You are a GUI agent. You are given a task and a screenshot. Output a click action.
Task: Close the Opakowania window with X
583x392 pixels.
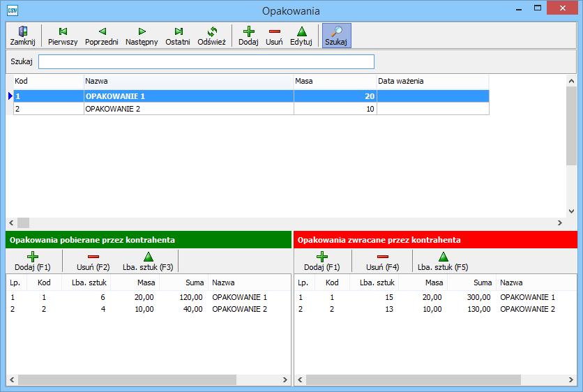tap(563, 8)
